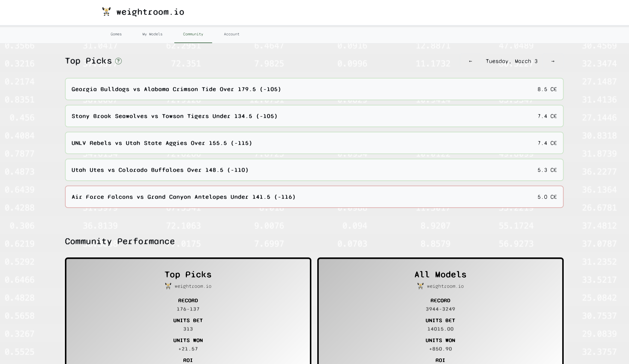Viewport: 629px width, 364px height.
Task: Click the Top Picks performance card
Action: point(188,312)
